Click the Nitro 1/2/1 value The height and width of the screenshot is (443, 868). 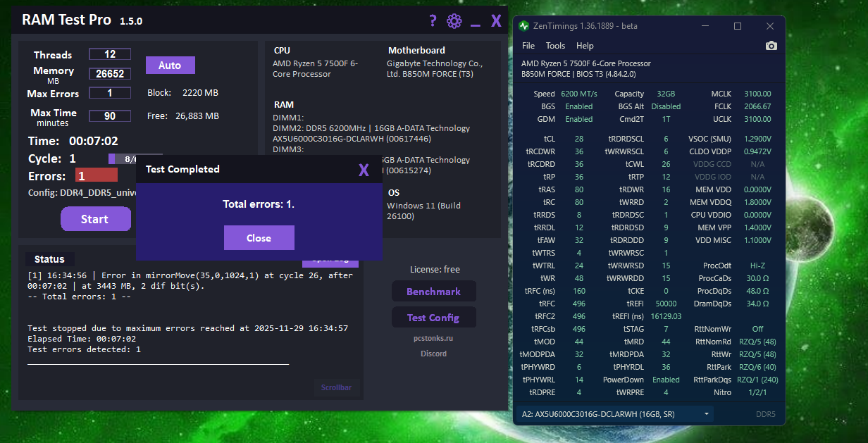(757, 392)
